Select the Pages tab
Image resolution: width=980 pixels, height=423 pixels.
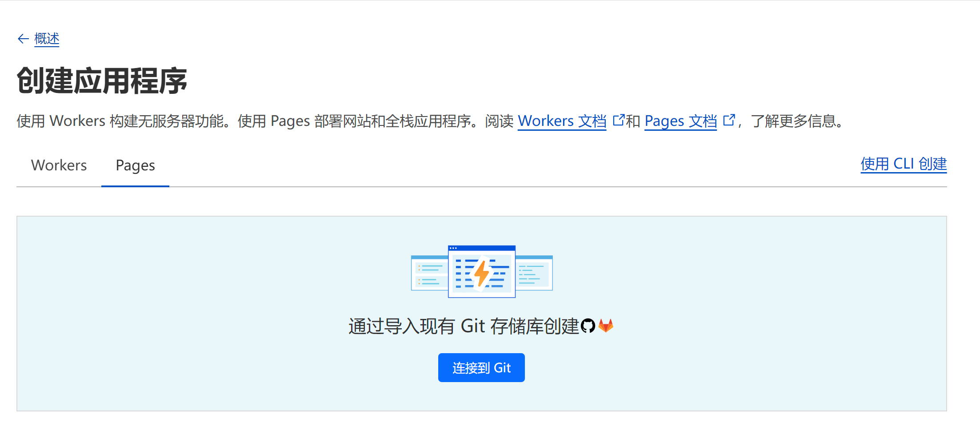pyautogui.click(x=135, y=165)
